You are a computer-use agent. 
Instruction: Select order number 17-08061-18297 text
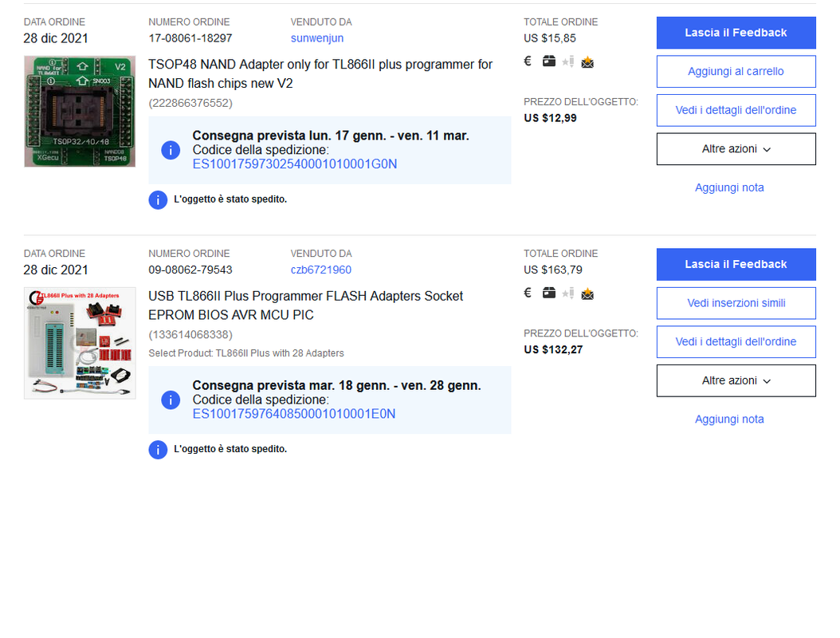[190, 38]
